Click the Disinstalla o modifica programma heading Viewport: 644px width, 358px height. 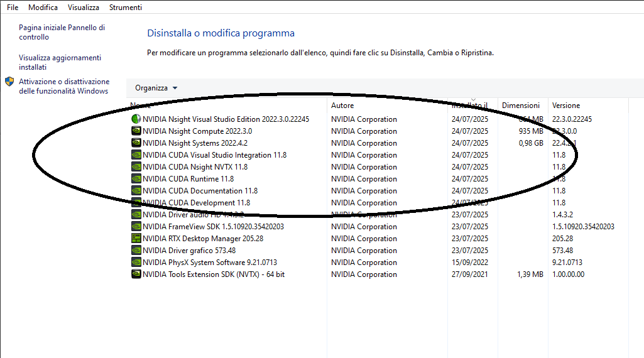pos(221,33)
